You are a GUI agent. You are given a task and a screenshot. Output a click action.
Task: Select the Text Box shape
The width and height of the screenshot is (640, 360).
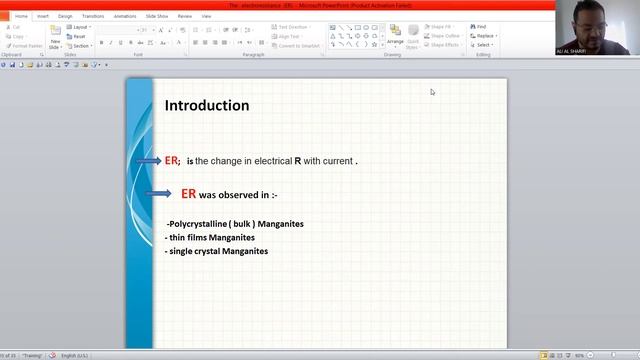332,27
